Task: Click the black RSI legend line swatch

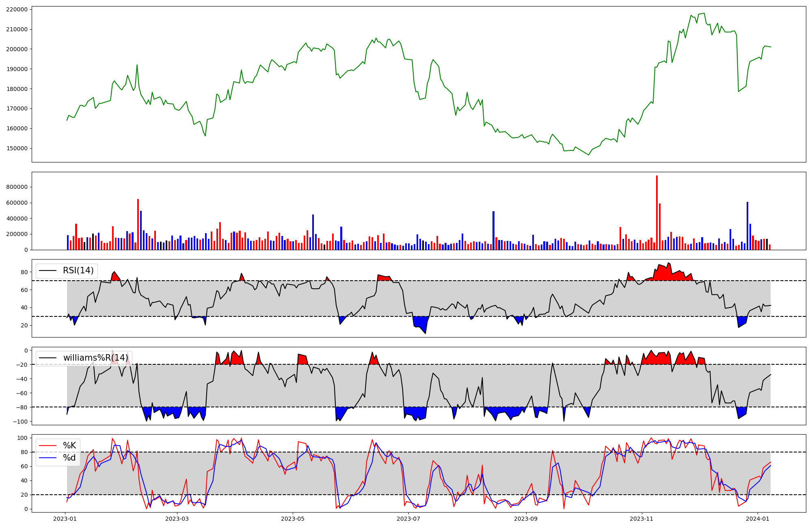Action: tap(48, 270)
